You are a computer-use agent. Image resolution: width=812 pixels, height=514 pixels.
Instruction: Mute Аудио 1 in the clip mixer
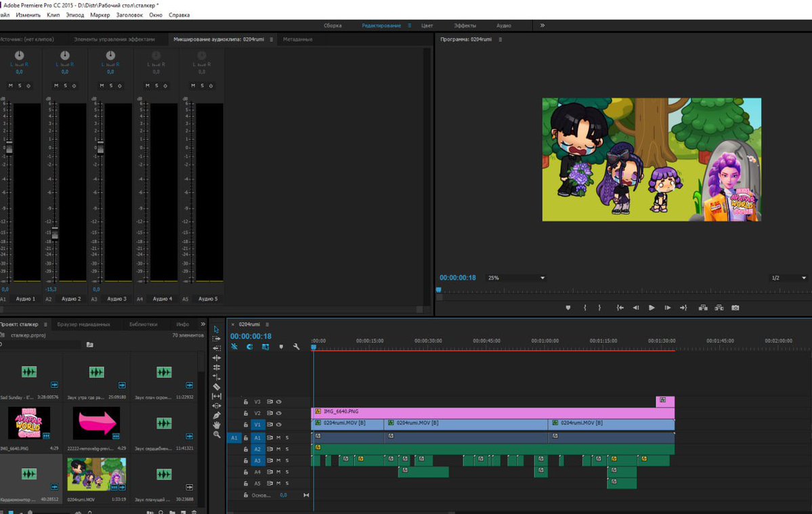tap(10, 85)
